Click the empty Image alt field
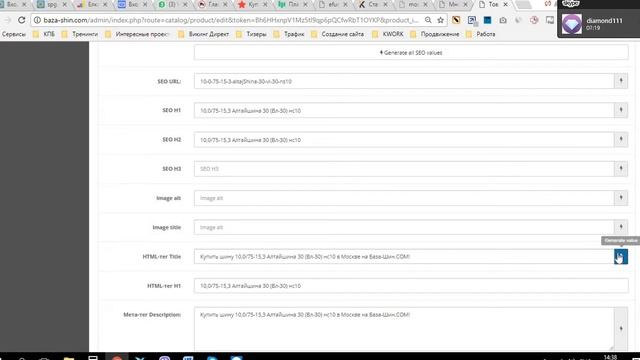Screen dimensions: 640x360 [x=404, y=198]
